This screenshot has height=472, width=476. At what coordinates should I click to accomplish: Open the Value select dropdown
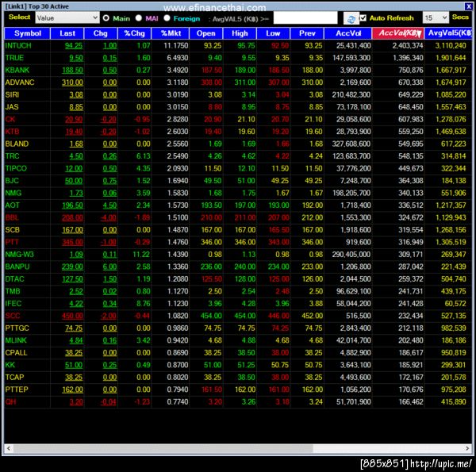[x=67, y=18]
